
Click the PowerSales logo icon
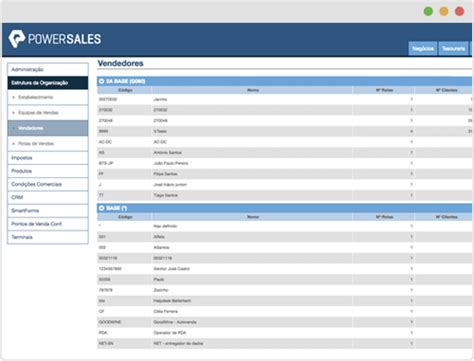(17, 39)
